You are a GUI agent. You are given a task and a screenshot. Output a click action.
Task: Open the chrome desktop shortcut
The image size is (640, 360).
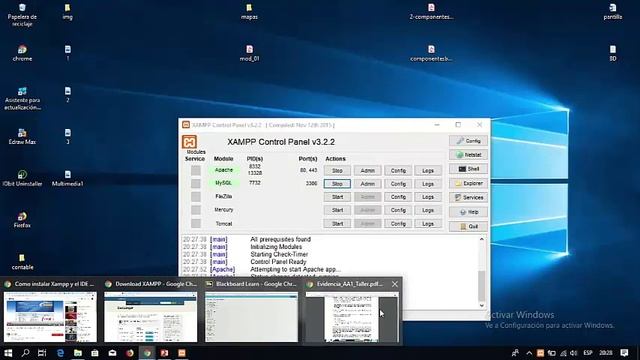point(22,53)
